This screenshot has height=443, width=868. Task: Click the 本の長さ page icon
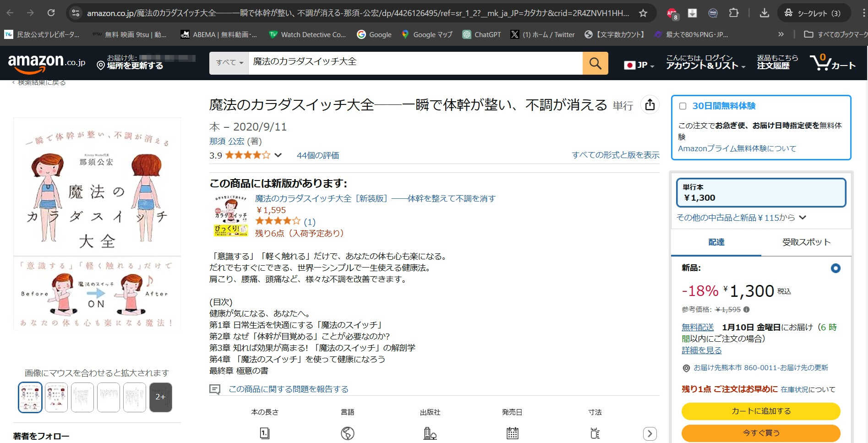(264, 433)
